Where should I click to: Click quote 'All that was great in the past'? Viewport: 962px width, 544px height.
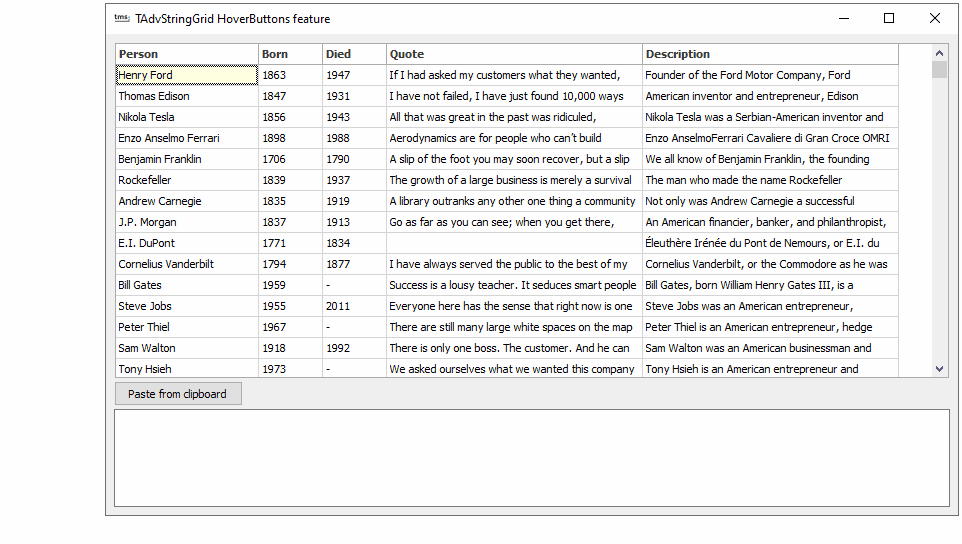[514, 117]
